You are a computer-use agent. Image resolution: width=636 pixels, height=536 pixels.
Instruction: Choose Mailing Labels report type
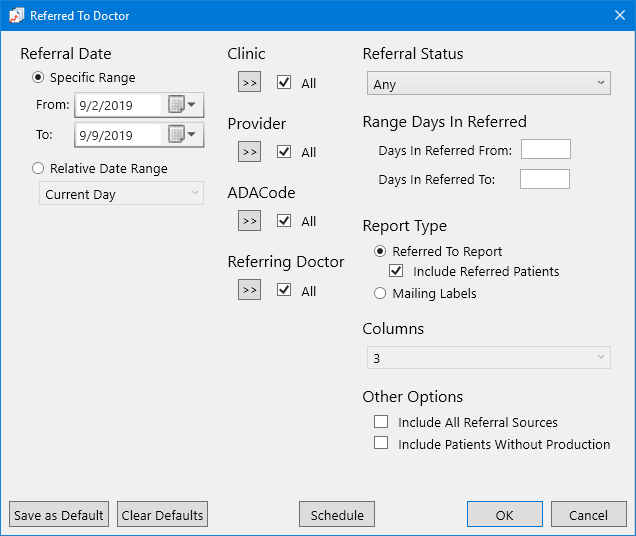pyautogui.click(x=380, y=294)
